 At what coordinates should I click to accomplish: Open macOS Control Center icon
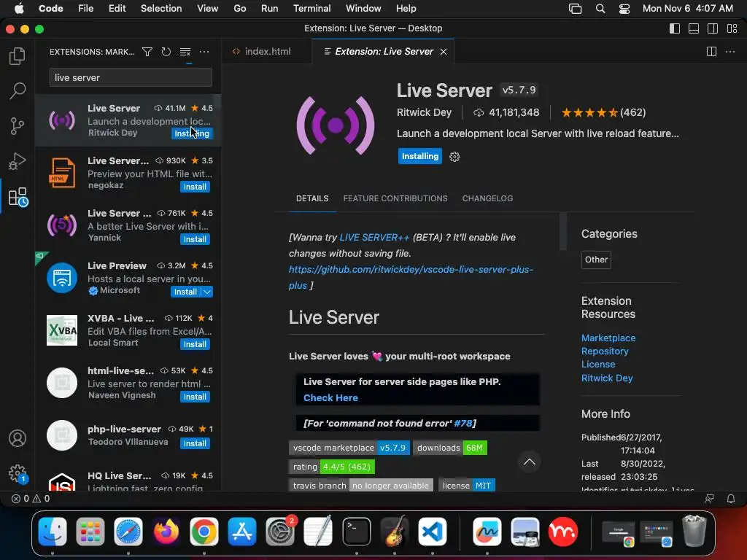pos(624,9)
